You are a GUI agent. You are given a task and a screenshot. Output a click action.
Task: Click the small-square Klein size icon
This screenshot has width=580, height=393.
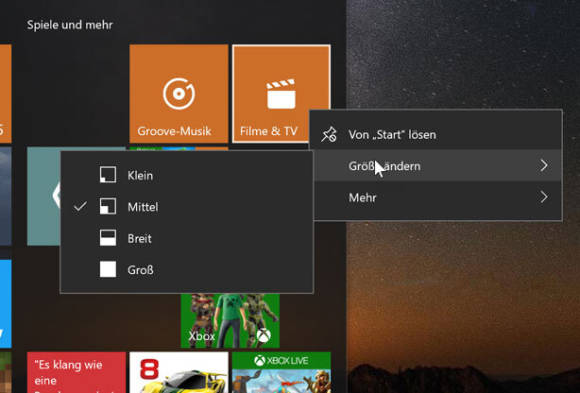(108, 175)
